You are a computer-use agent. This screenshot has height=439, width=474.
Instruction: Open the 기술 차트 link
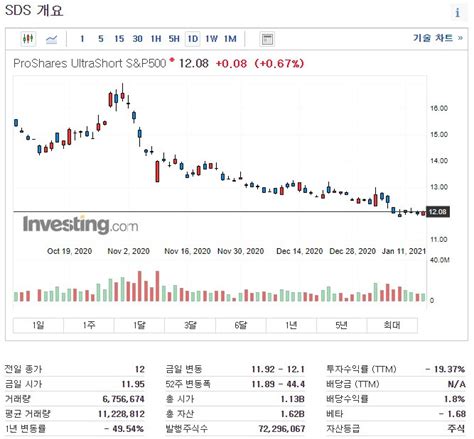coord(438,38)
